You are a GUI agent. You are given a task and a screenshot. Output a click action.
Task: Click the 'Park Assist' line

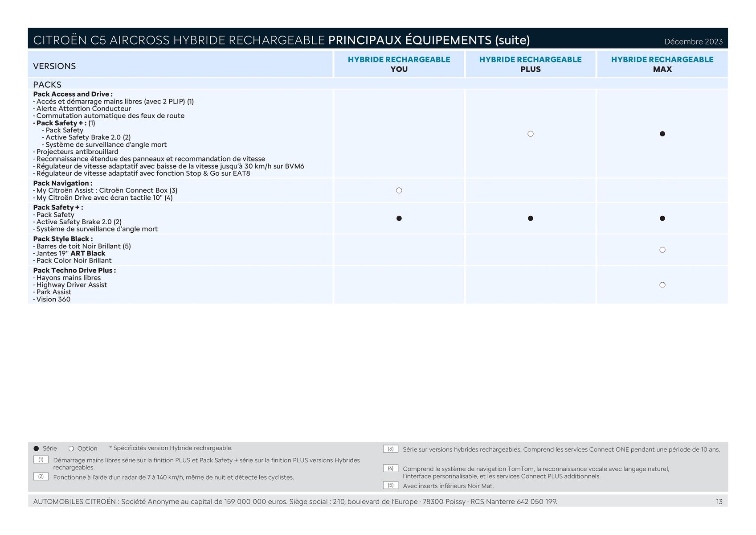pyautogui.click(x=52, y=292)
